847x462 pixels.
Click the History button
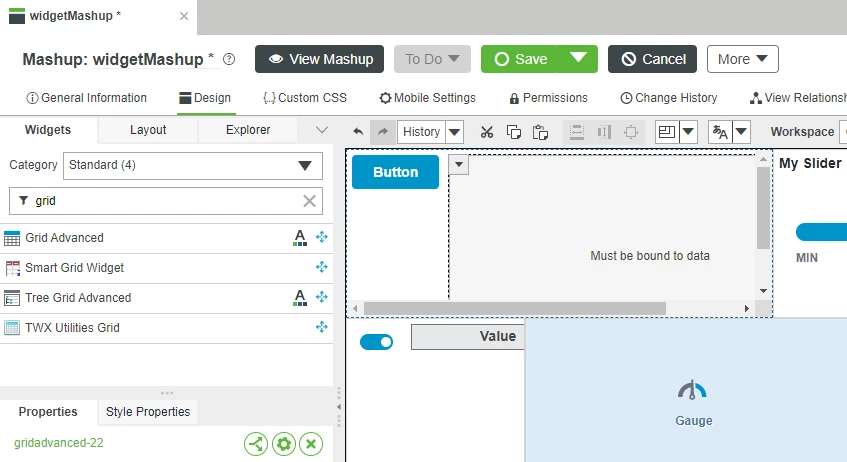pos(421,132)
